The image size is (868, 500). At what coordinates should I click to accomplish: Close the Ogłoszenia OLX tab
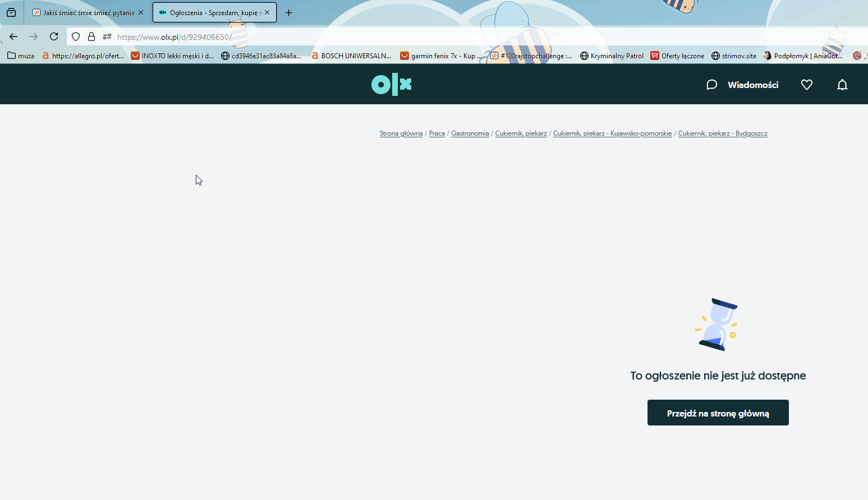(267, 12)
